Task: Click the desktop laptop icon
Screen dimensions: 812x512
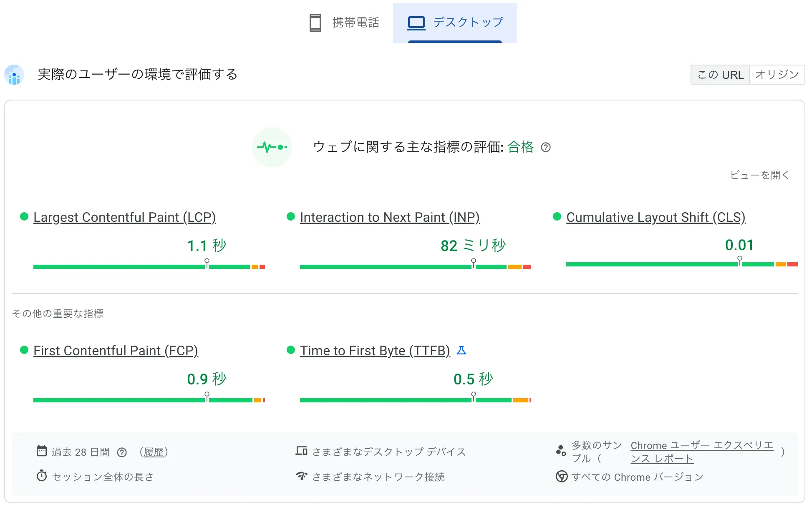Action: [416, 23]
